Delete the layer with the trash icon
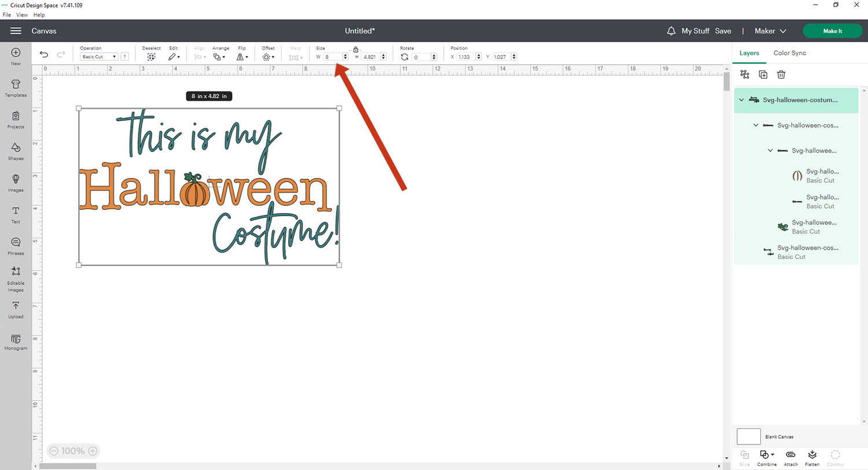Viewport: 868px width, 470px height. [x=781, y=75]
